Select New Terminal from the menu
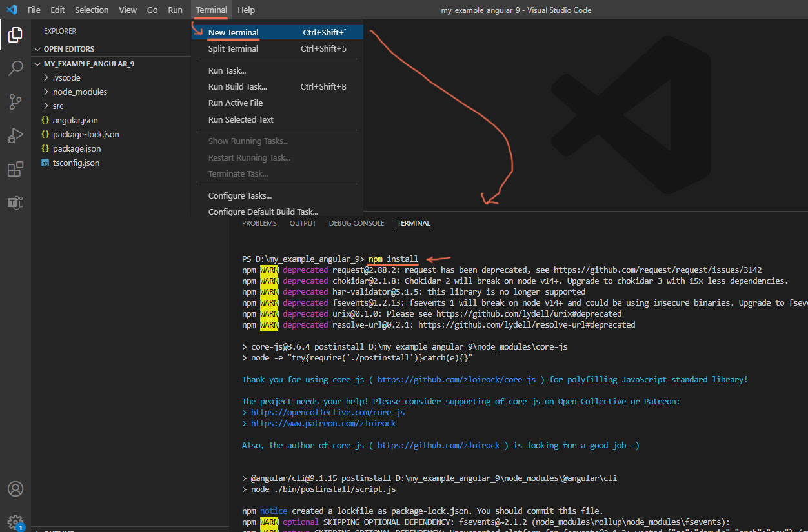 233,32
